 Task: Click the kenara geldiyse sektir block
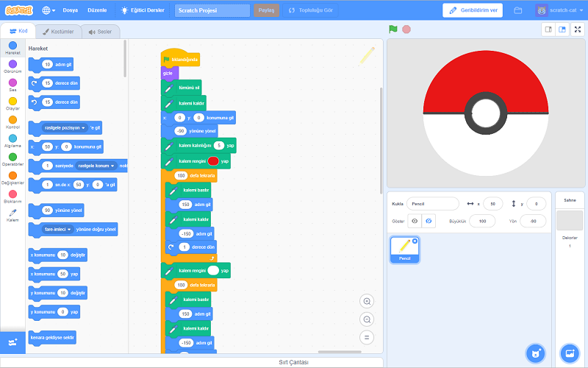pyautogui.click(x=52, y=338)
